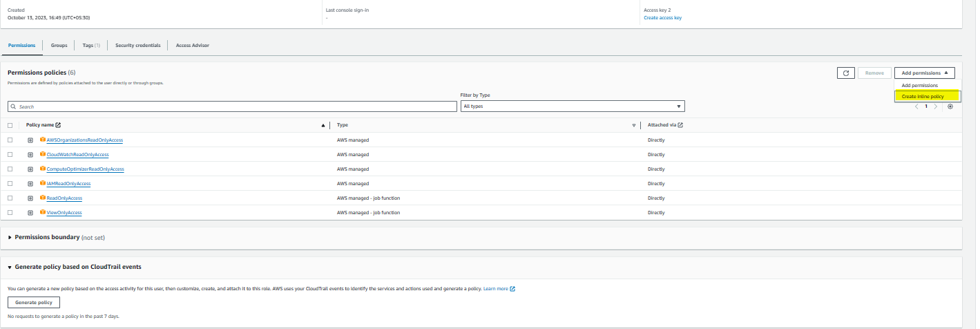Open table preferences gear icon
The image size is (980, 329).
click(x=950, y=106)
